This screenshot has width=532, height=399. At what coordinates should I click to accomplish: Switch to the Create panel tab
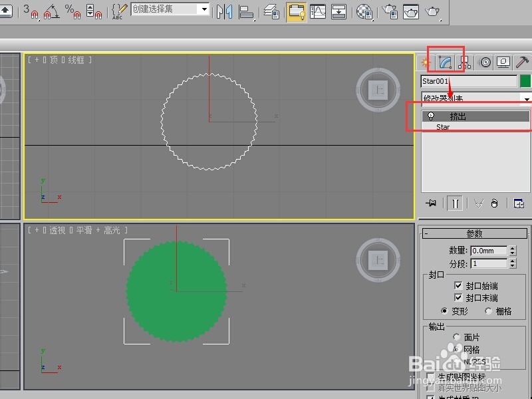coord(425,62)
